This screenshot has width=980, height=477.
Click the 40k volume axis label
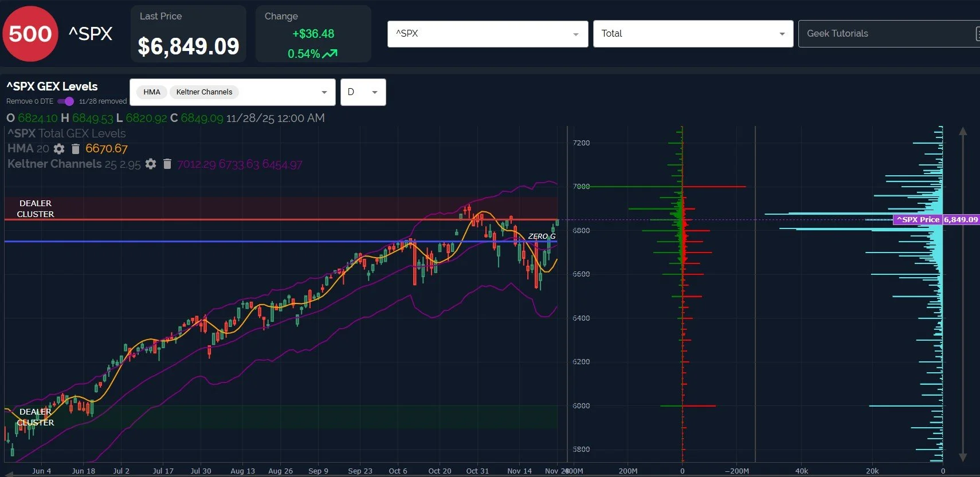click(x=802, y=471)
